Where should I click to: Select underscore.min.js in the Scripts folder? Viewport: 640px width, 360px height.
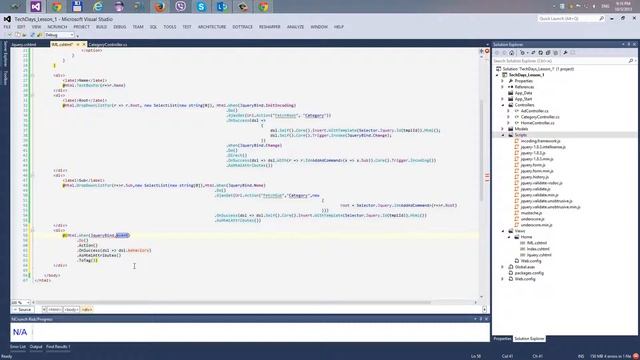click(536, 225)
